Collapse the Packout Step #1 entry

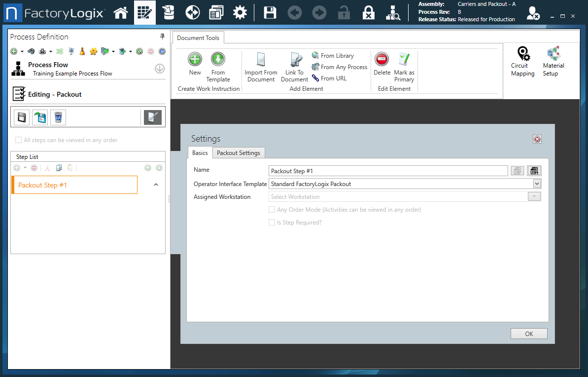(x=156, y=184)
